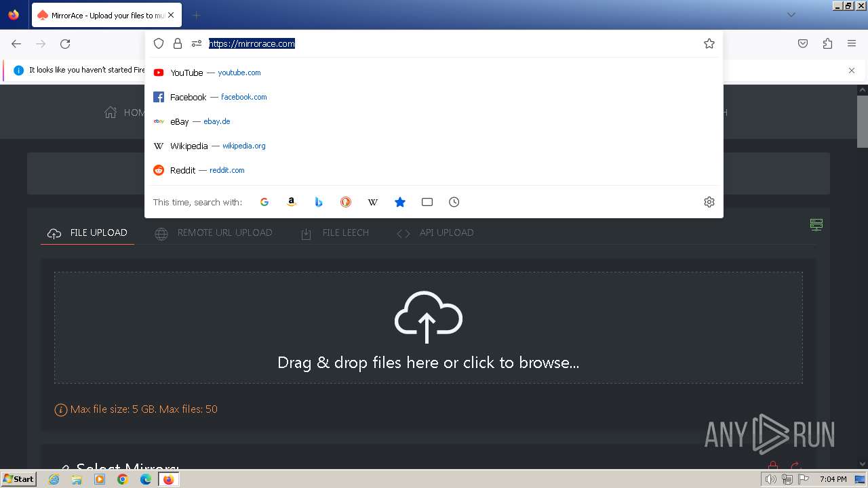Screen dimensions: 868x488
Task: Open Microsoft Edge from the taskbar
Action: pyautogui.click(x=146, y=479)
